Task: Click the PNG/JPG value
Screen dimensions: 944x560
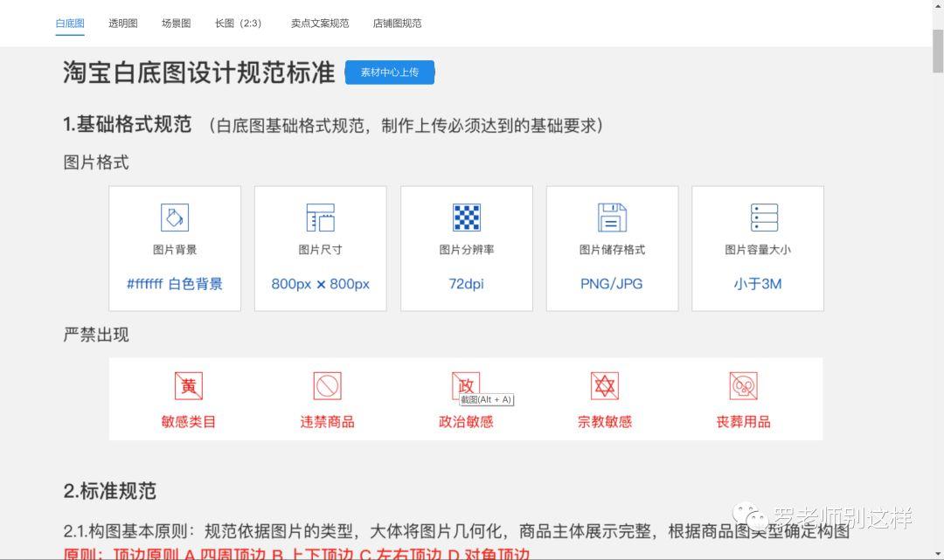Action: pos(612,284)
